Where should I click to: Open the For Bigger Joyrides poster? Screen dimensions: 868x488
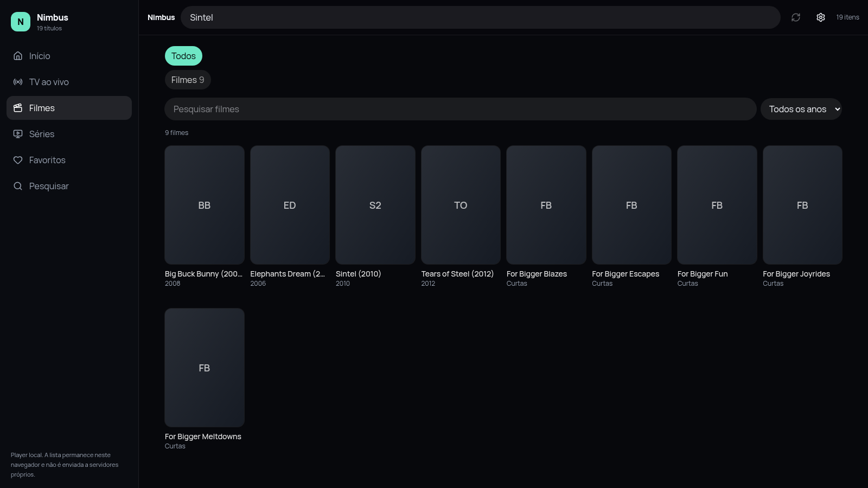(802, 205)
